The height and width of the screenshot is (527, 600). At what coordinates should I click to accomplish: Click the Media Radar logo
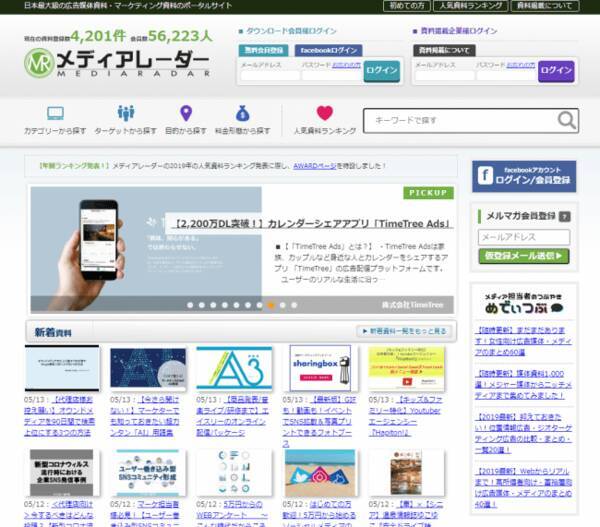click(x=117, y=64)
